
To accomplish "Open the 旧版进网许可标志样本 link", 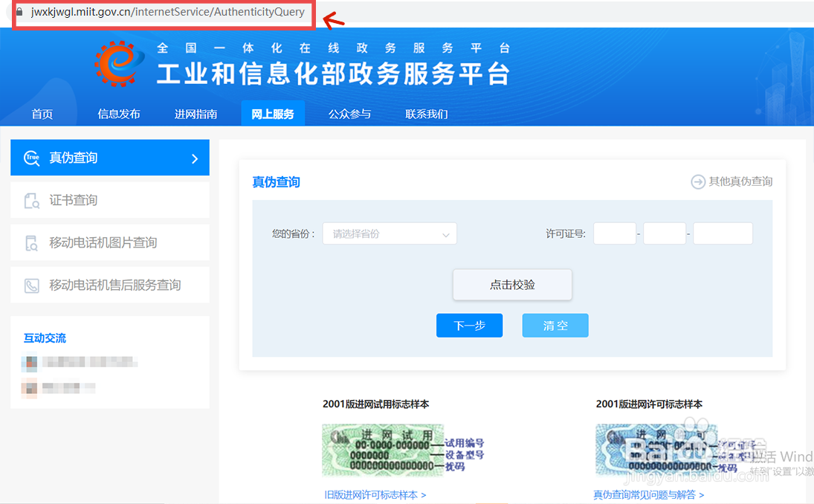I will pyautogui.click(x=375, y=494).
